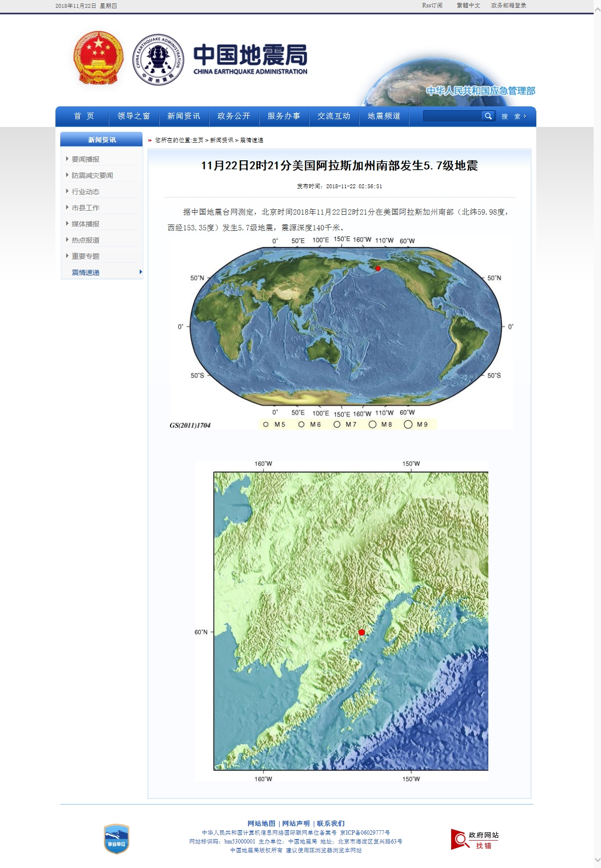Screen dimensions: 601x868
Task: Click the 中华人民共和国应急管理部 banner link
Action: tap(480, 91)
